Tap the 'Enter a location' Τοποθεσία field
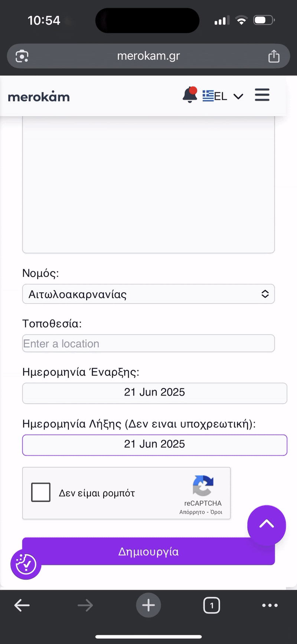 [x=148, y=343]
